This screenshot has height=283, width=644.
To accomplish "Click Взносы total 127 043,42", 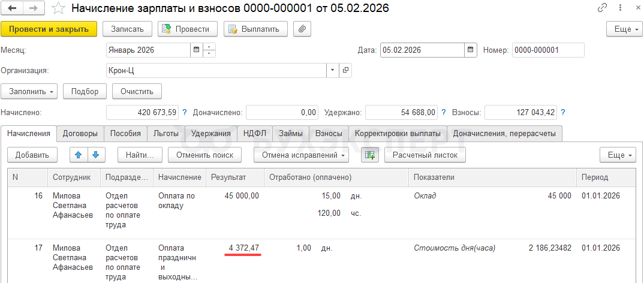I will click(x=522, y=112).
